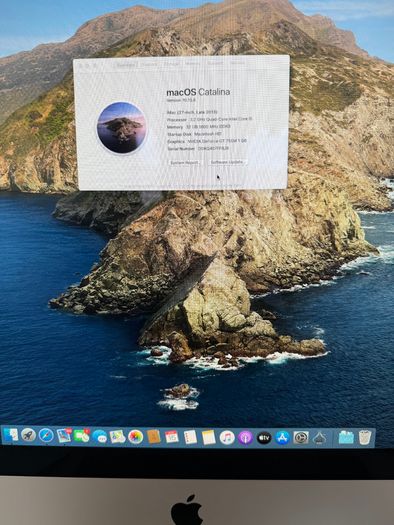This screenshot has width=394, height=525.
Task: Open Maps icon in dock
Action: 117,437
